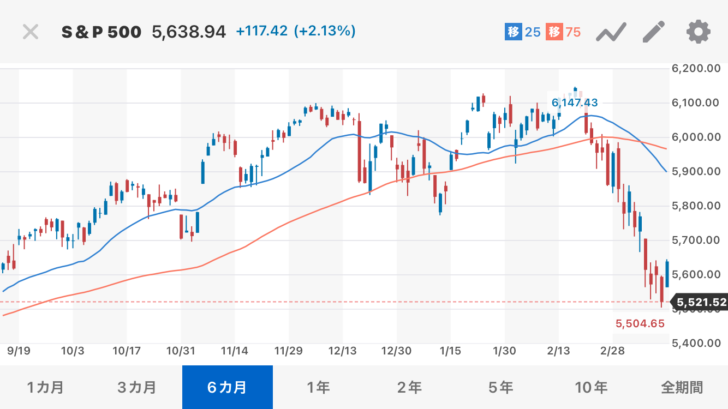Show the 5年 chart range

500,387
